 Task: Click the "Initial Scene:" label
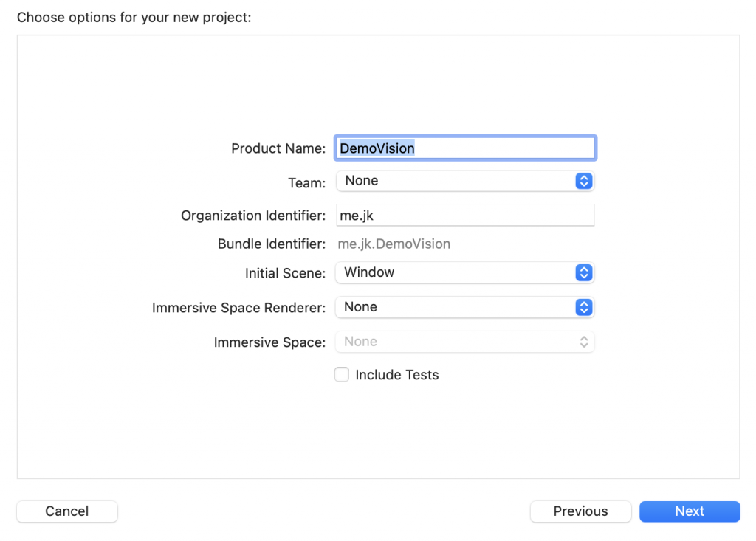pos(285,273)
